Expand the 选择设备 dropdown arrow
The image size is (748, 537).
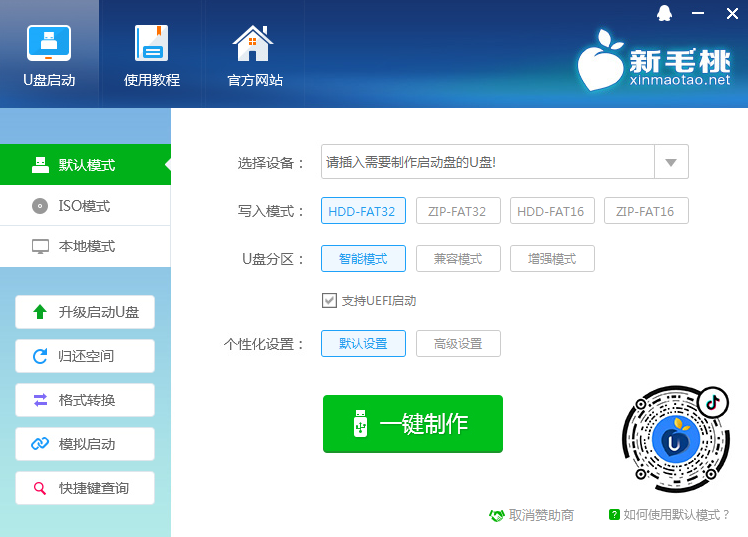671,162
